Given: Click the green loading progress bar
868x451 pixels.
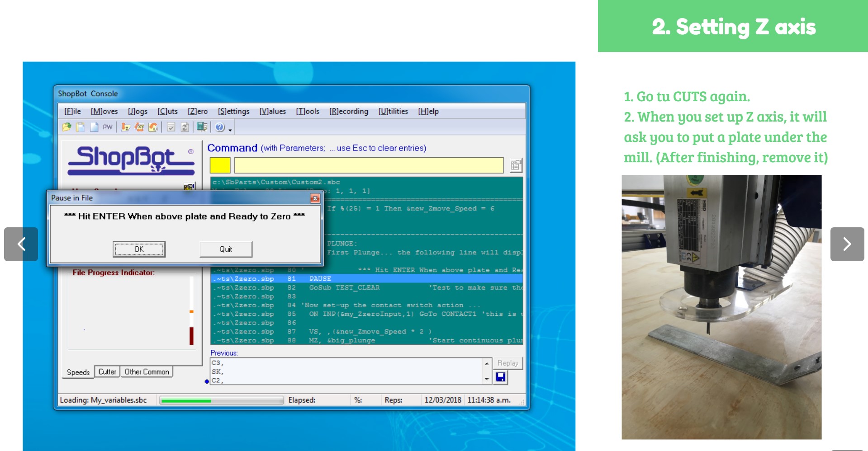Looking at the screenshot, I should [x=222, y=400].
